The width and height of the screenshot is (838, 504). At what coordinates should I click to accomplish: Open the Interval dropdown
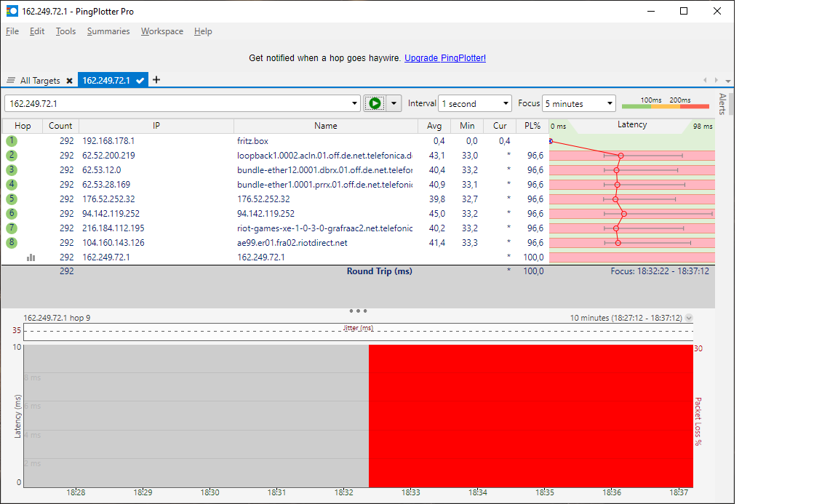click(506, 103)
